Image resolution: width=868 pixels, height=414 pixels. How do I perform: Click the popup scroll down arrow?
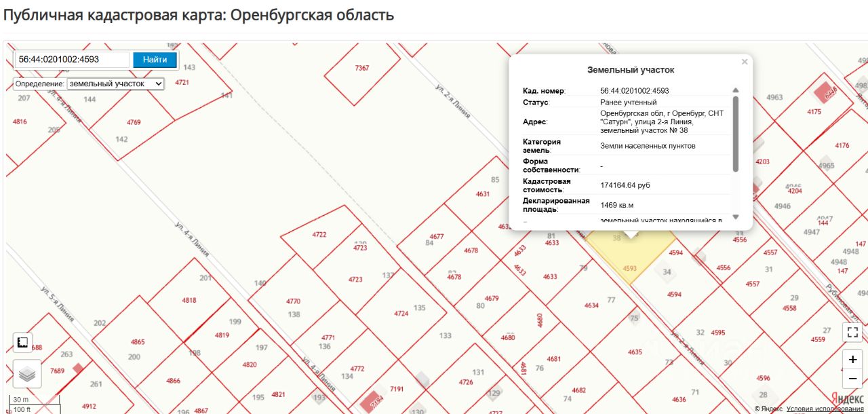(x=736, y=217)
